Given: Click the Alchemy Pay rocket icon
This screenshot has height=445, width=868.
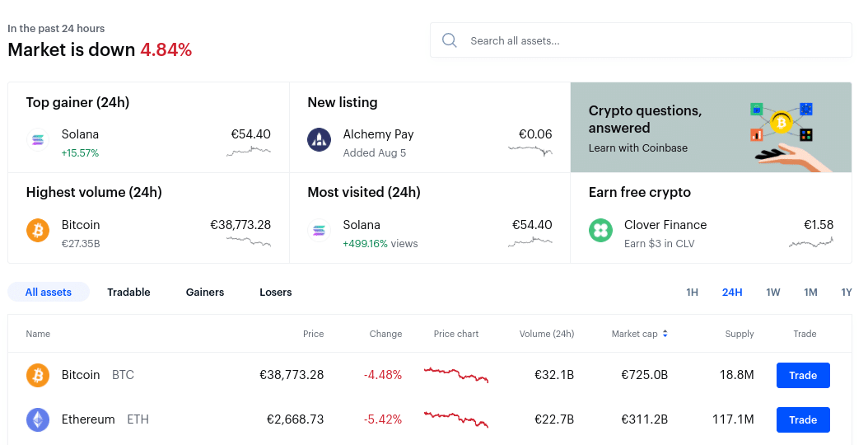Looking at the screenshot, I should pos(319,140).
